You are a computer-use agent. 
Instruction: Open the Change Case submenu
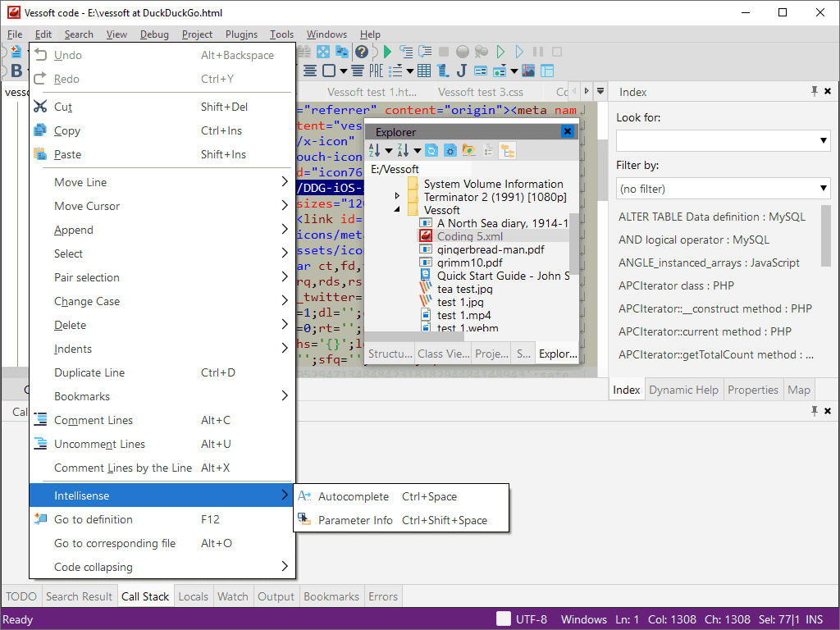coord(162,302)
